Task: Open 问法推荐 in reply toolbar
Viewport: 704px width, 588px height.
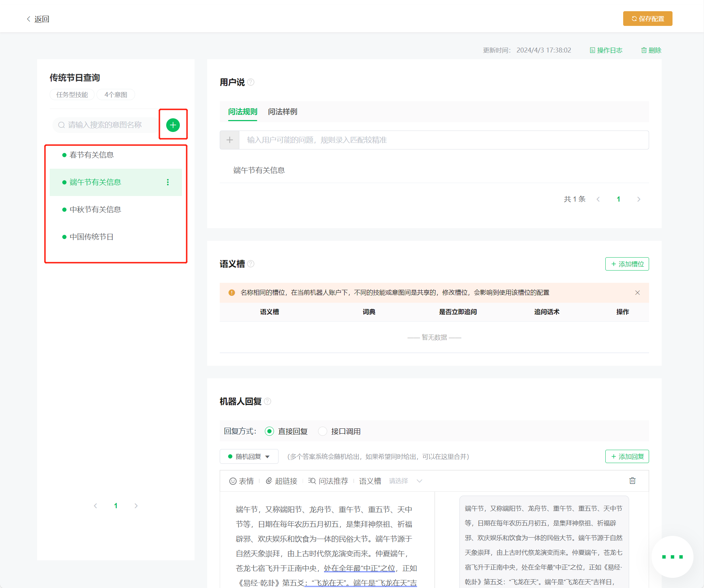Action: (328, 481)
